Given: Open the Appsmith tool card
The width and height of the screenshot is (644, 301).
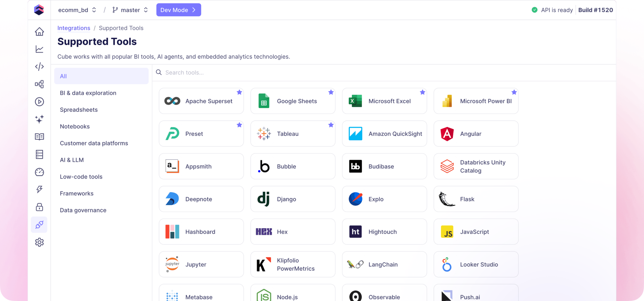Looking at the screenshot, I should tap(201, 166).
